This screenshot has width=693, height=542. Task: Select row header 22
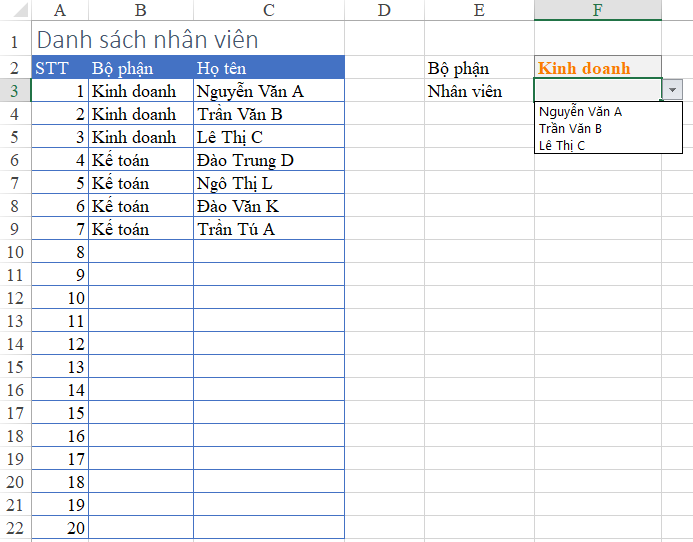[x=15, y=527]
